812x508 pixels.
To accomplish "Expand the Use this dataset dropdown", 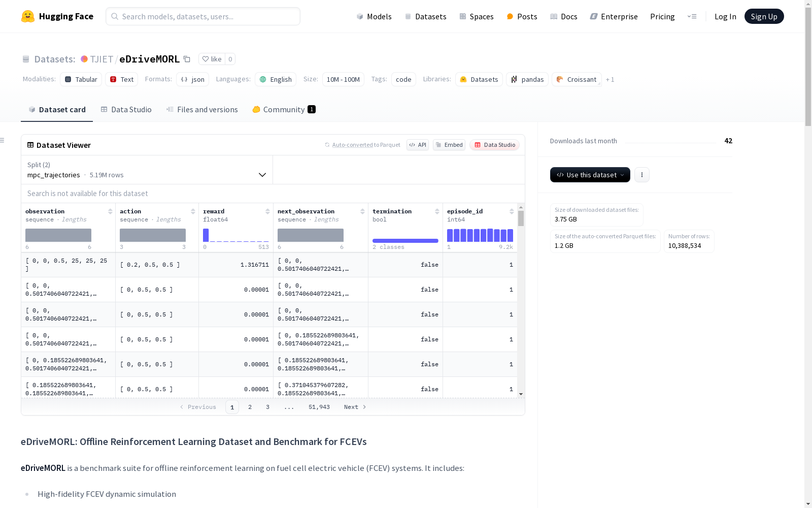I will 590,175.
